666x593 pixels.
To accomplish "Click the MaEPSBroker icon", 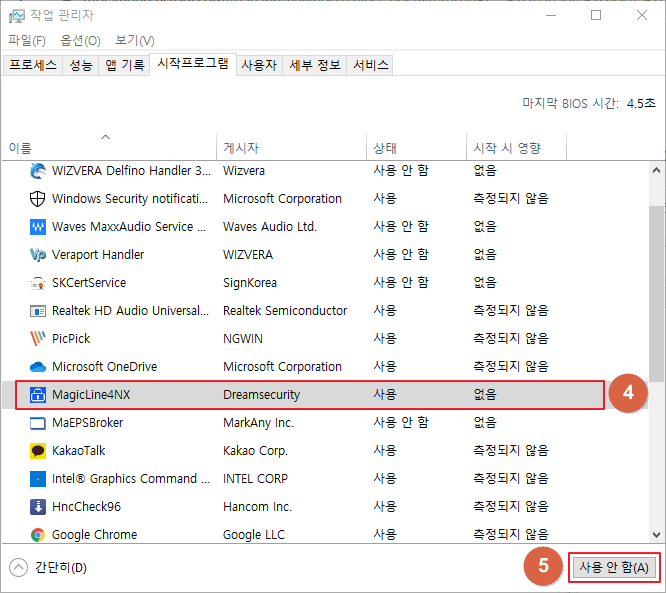I will (x=38, y=423).
